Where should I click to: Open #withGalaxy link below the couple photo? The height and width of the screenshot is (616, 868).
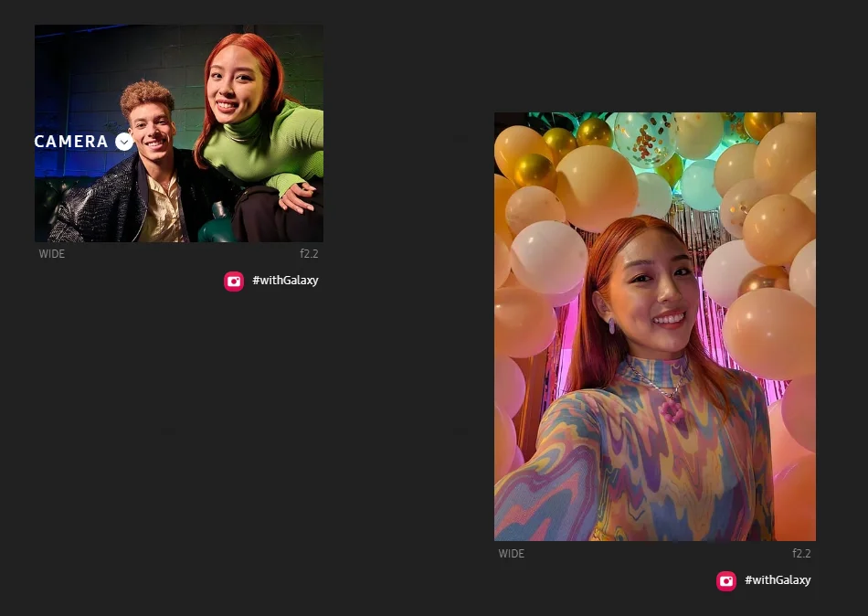[285, 281]
